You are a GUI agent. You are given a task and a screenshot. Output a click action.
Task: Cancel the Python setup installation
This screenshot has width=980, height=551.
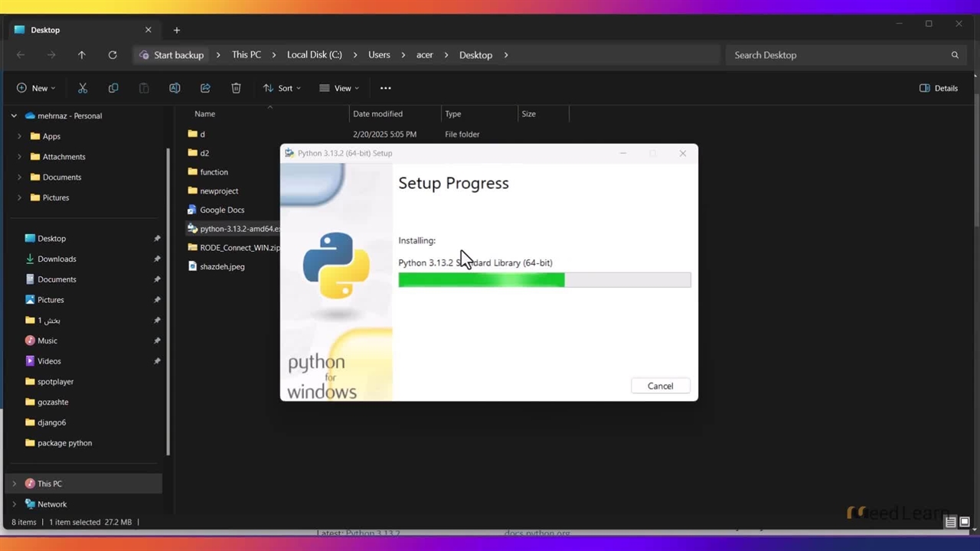pos(660,386)
